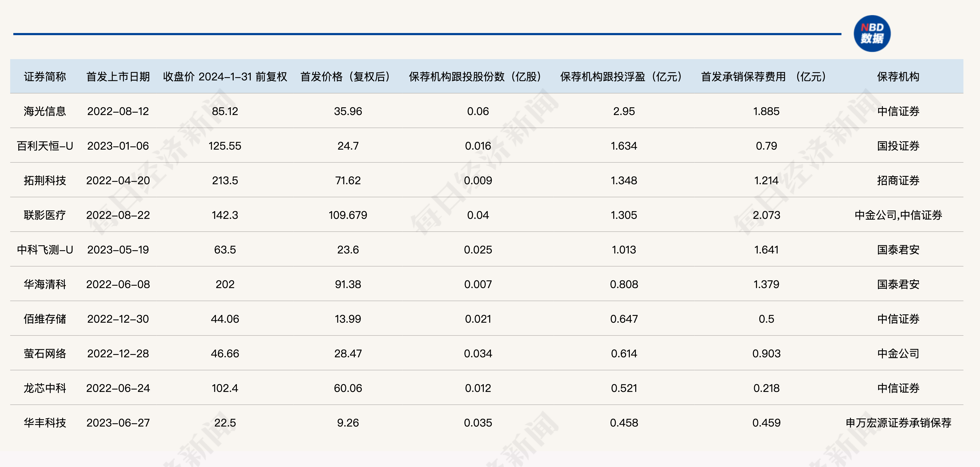Click underwriting fee 0.218

(766, 388)
